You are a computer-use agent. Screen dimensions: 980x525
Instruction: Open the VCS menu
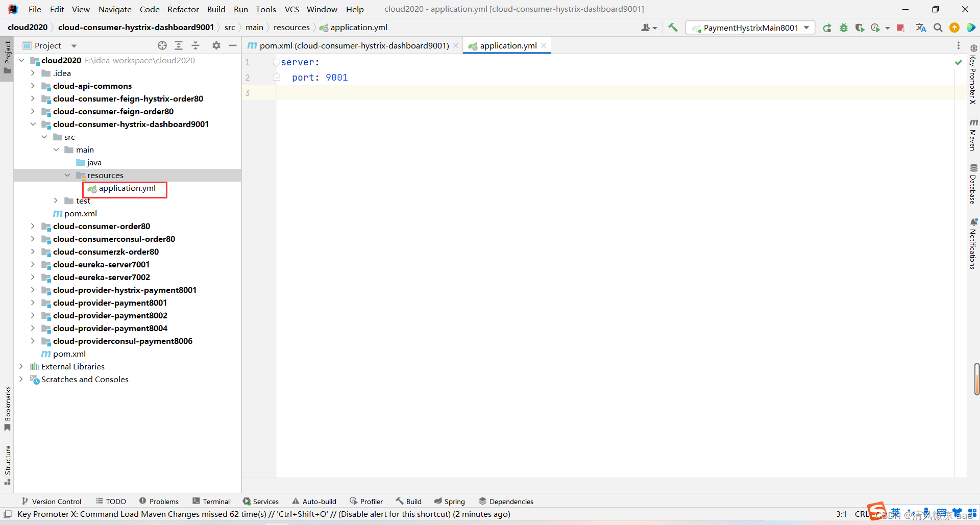292,9
